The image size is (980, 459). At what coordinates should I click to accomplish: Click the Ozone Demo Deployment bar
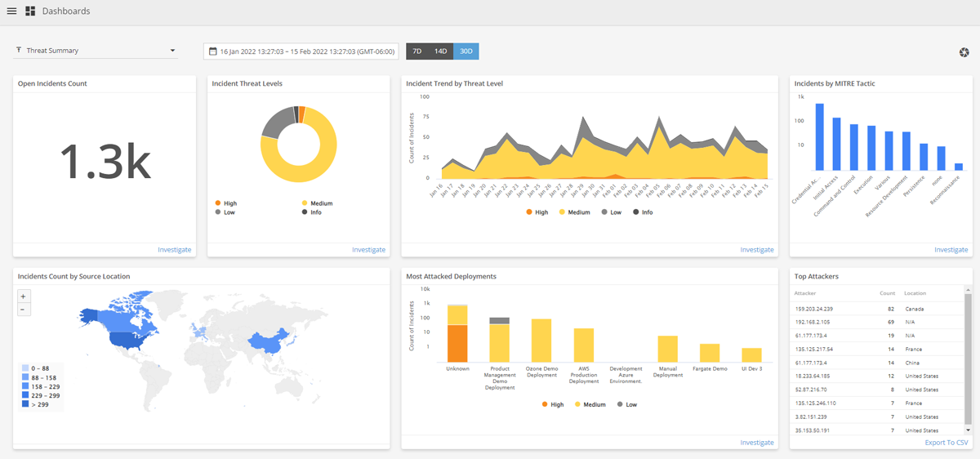coord(541,341)
